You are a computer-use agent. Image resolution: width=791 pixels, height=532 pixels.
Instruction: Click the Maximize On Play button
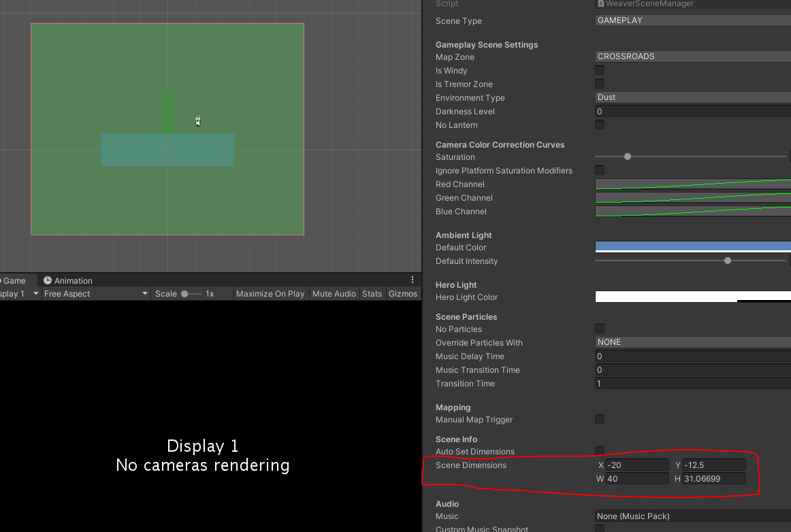pos(270,293)
